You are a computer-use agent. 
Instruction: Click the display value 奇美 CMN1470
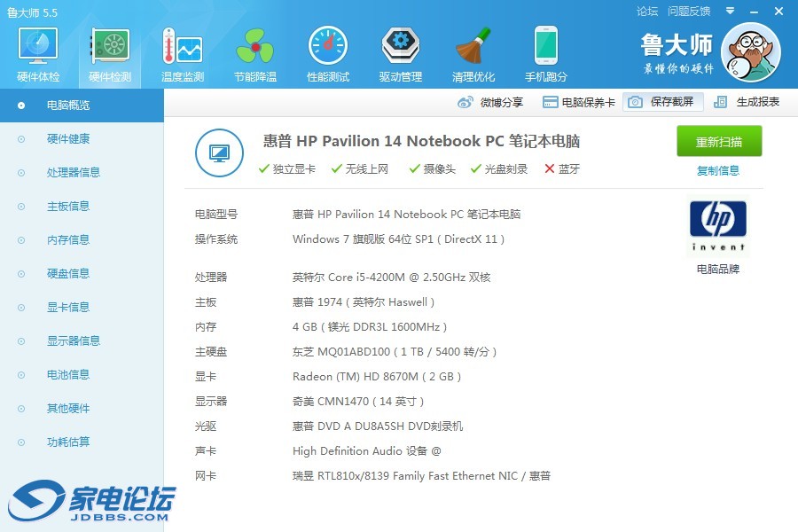[x=358, y=402]
